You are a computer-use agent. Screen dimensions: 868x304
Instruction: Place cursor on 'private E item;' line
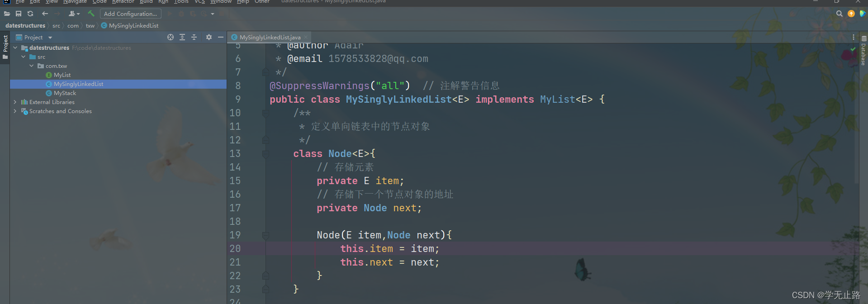[x=360, y=181]
